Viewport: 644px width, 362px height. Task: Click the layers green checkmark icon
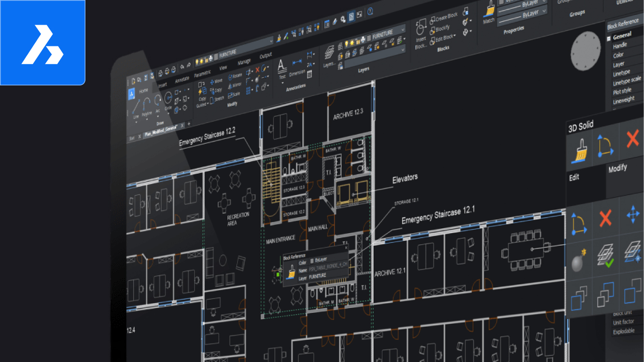(x=605, y=256)
